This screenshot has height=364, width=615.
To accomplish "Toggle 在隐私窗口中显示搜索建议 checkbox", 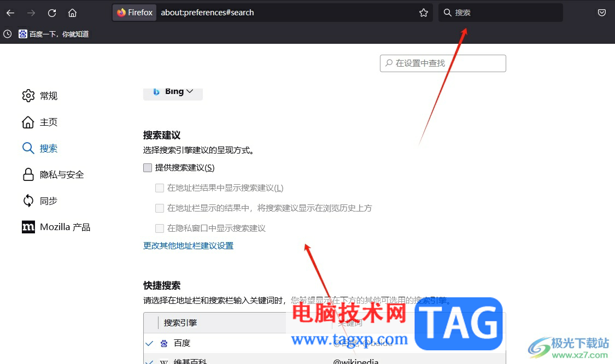I will [x=160, y=228].
